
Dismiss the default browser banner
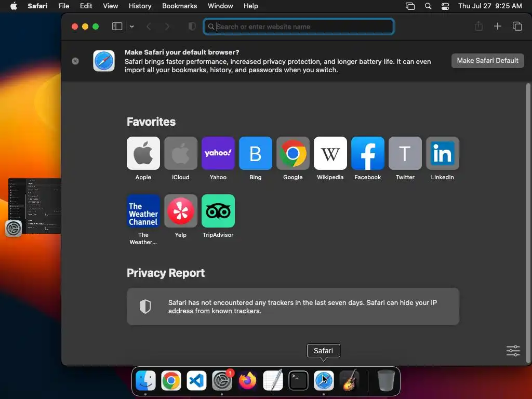tap(75, 61)
